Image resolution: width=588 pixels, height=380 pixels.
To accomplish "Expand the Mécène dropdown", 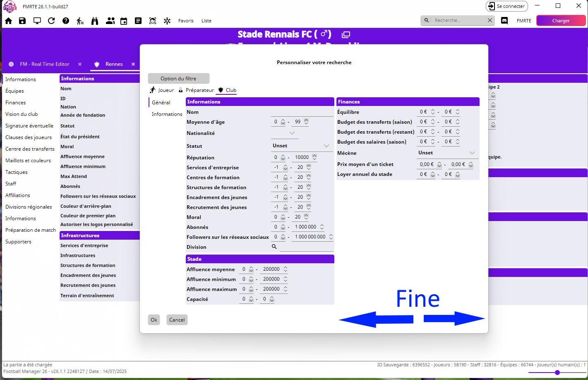I will [472, 153].
